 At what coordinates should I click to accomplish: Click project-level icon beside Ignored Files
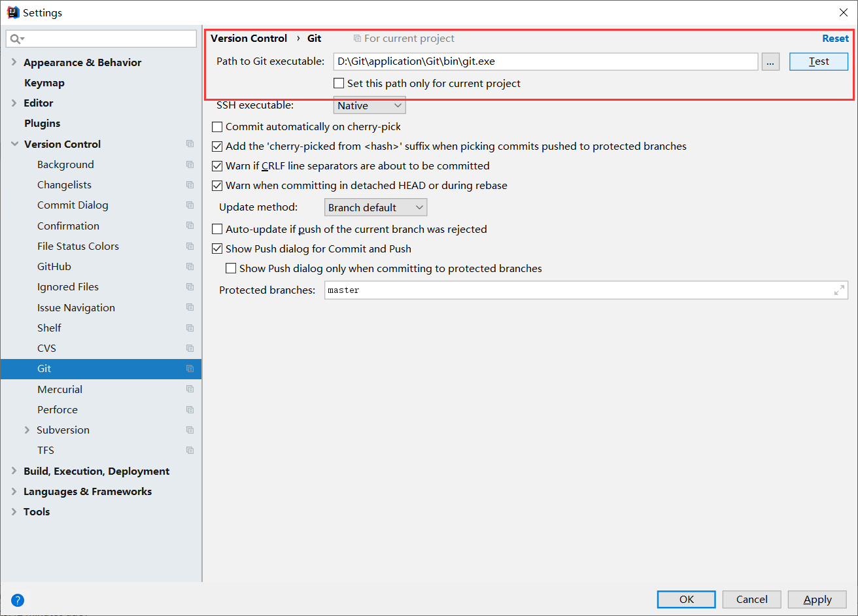click(x=190, y=286)
